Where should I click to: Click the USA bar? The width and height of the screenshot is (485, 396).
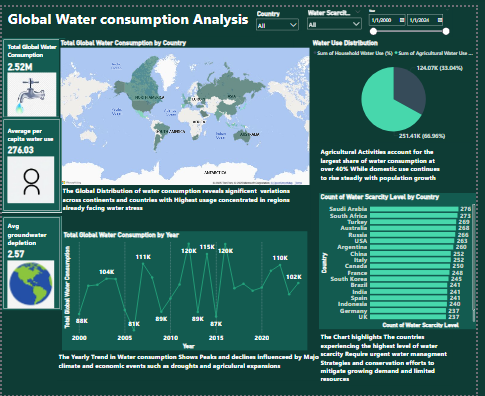412,241
